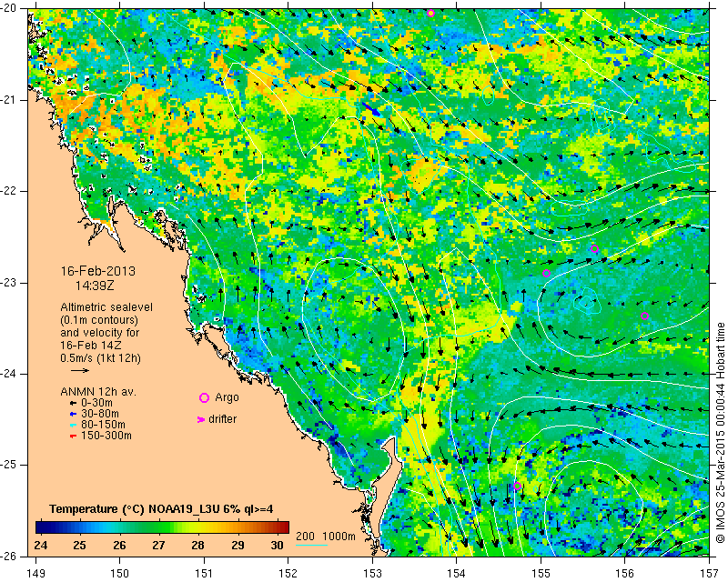The width and height of the screenshot is (728, 582).
Task: Click the '16-Feb-2013' date label
Action: pos(98,271)
